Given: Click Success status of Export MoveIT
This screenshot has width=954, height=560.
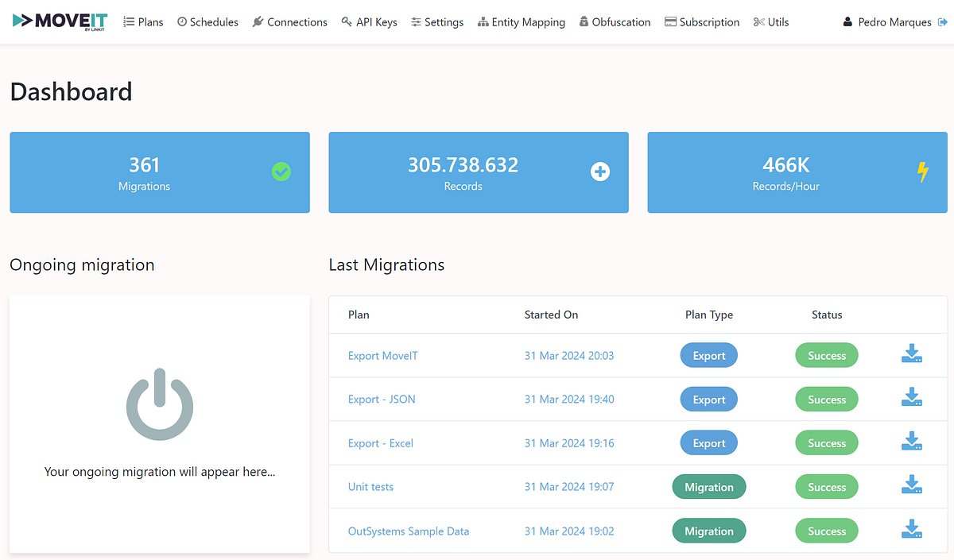Looking at the screenshot, I should [x=827, y=356].
